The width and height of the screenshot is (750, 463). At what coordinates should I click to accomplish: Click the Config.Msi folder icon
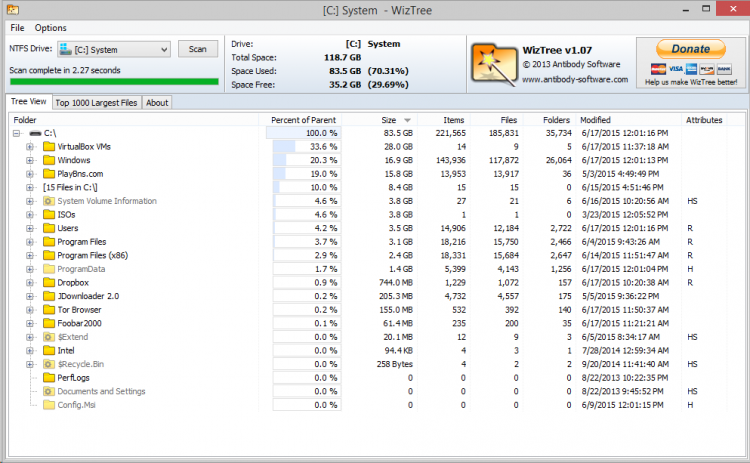pyautogui.click(x=48, y=405)
